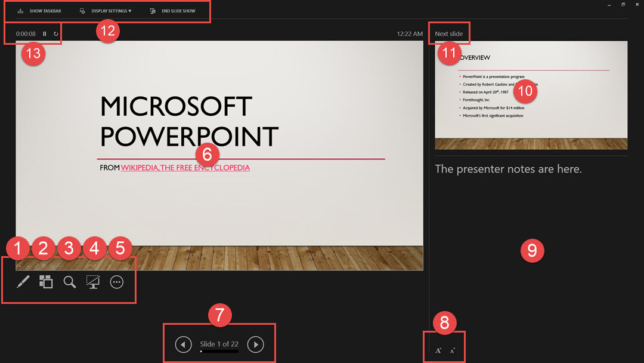Make the notes text smaller
644x363 pixels.
pos(452,350)
